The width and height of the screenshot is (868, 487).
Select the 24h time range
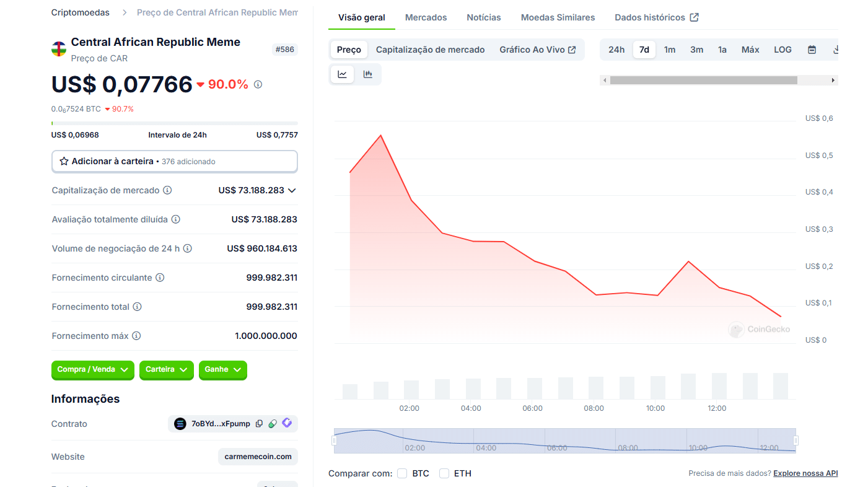616,50
